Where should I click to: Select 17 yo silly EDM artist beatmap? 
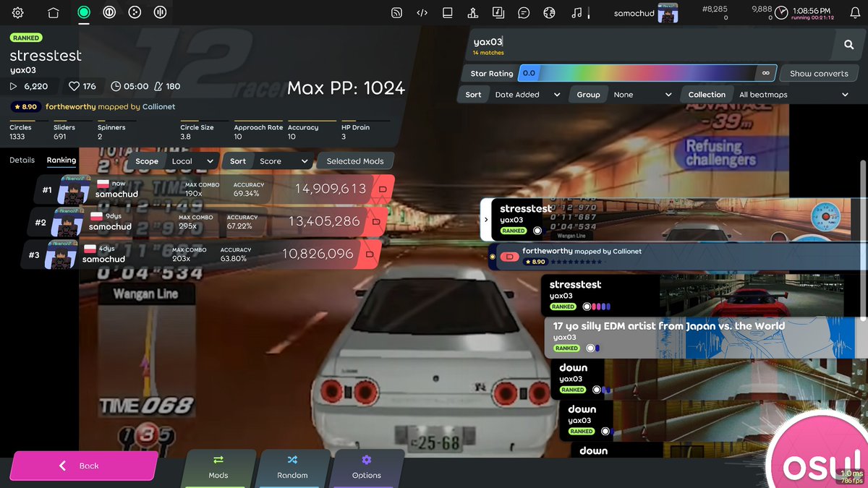(705, 337)
